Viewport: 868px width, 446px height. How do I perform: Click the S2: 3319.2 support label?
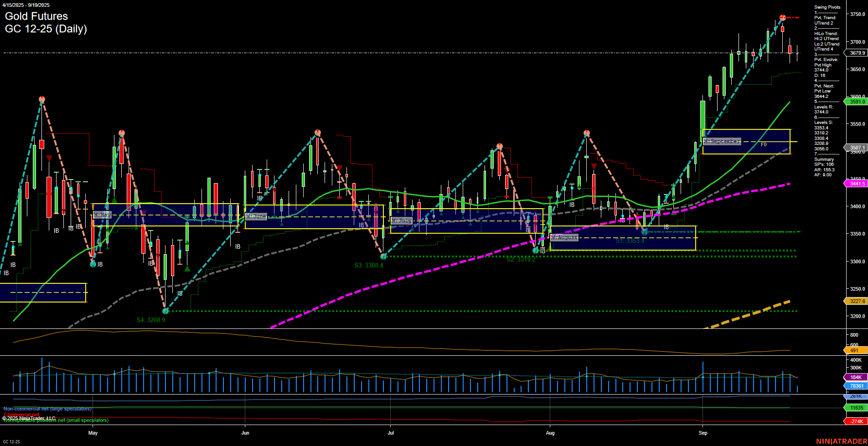521,259
